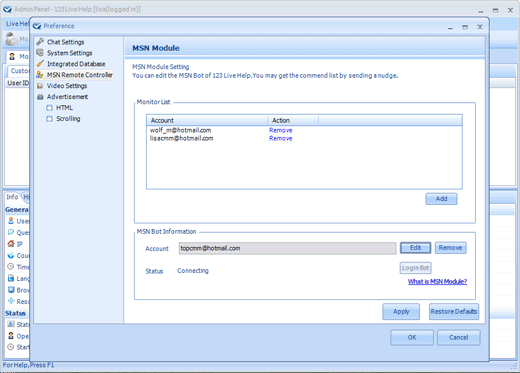Click Cancel to discard preferences
The height and width of the screenshot is (373, 520).
click(x=459, y=337)
